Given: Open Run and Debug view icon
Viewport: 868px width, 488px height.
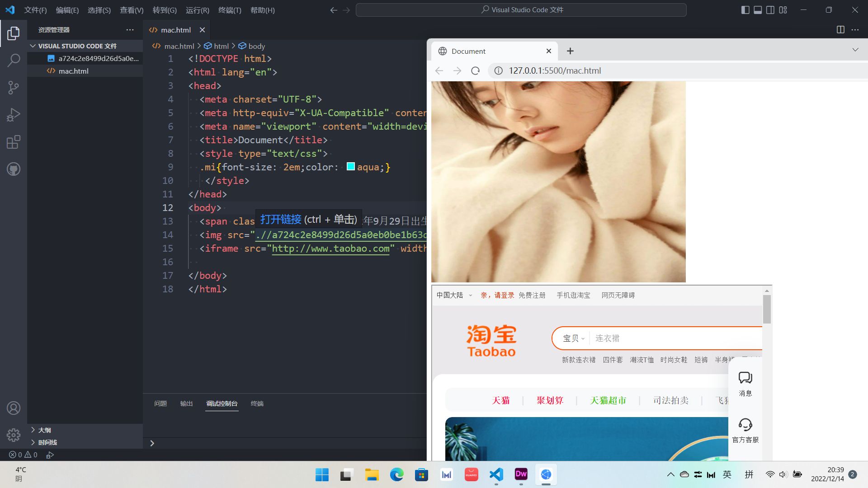Looking at the screenshot, I should (14, 115).
